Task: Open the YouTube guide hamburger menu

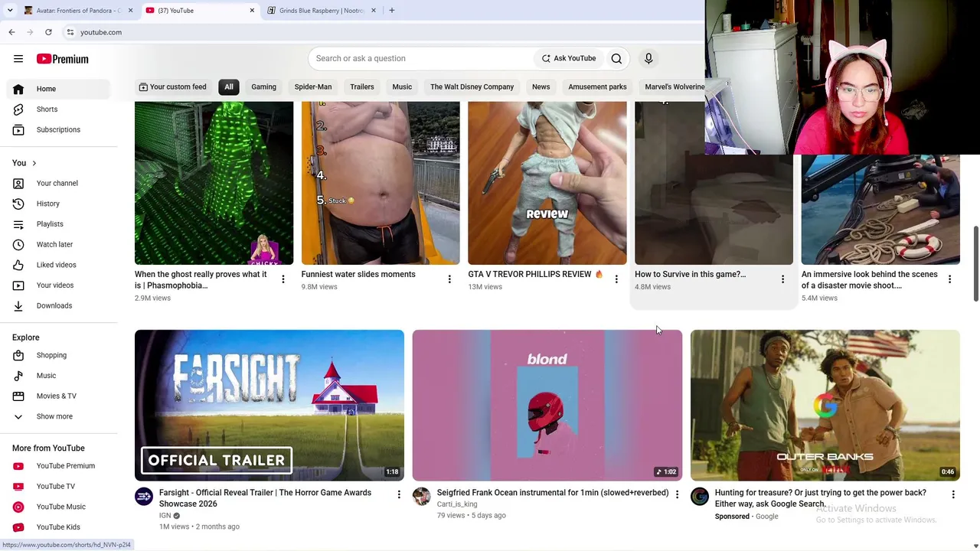Action: pos(18,59)
